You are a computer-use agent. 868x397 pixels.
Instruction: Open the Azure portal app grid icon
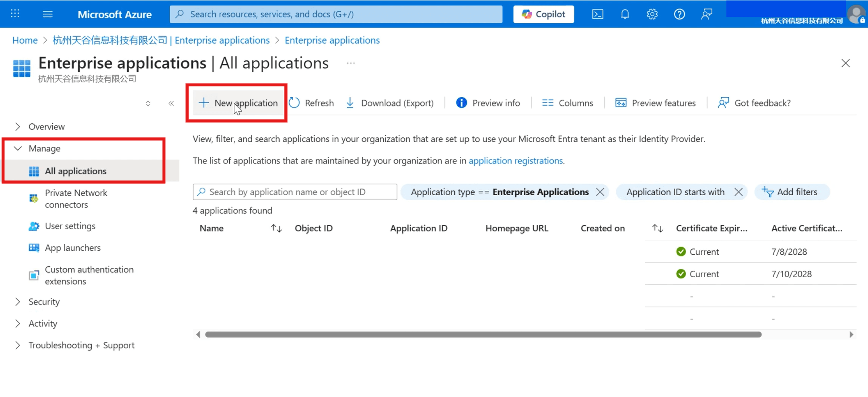tap(15, 14)
